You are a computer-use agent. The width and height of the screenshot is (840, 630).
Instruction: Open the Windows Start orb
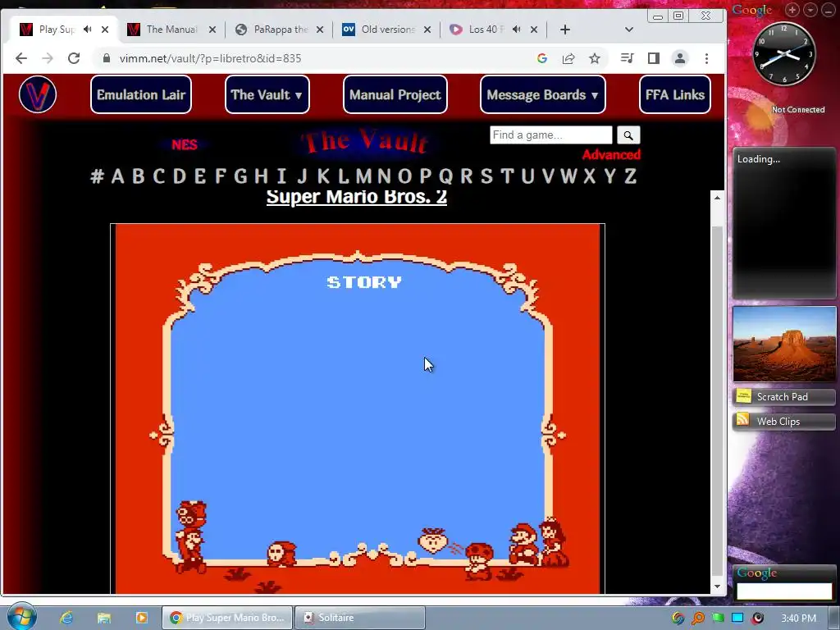(x=21, y=617)
